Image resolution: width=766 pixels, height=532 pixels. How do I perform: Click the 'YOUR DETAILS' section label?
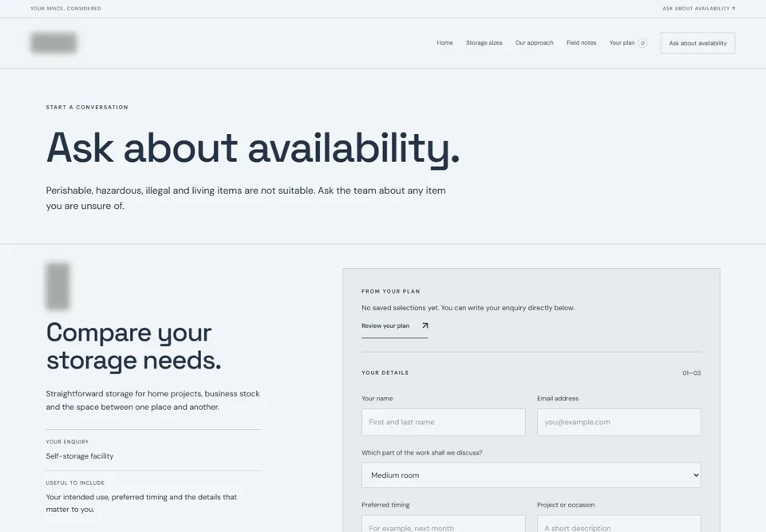[x=385, y=372]
